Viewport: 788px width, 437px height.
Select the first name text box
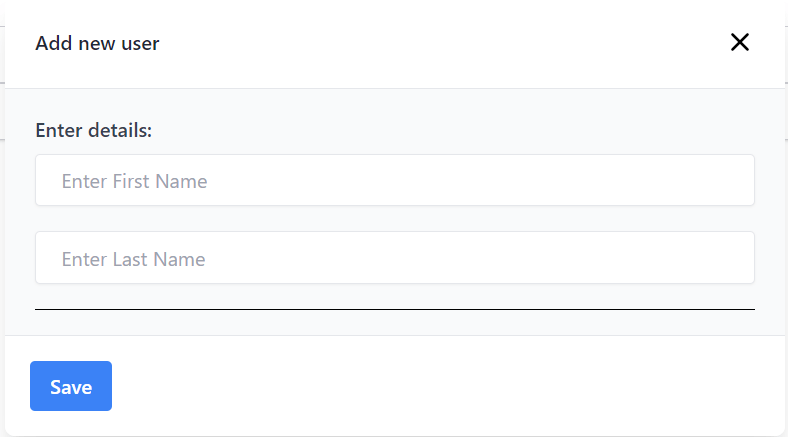click(x=394, y=181)
